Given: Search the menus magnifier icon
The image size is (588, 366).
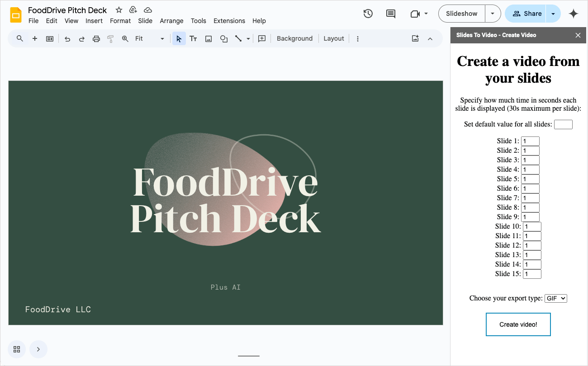Looking at the screenshot, I should 20,38.
